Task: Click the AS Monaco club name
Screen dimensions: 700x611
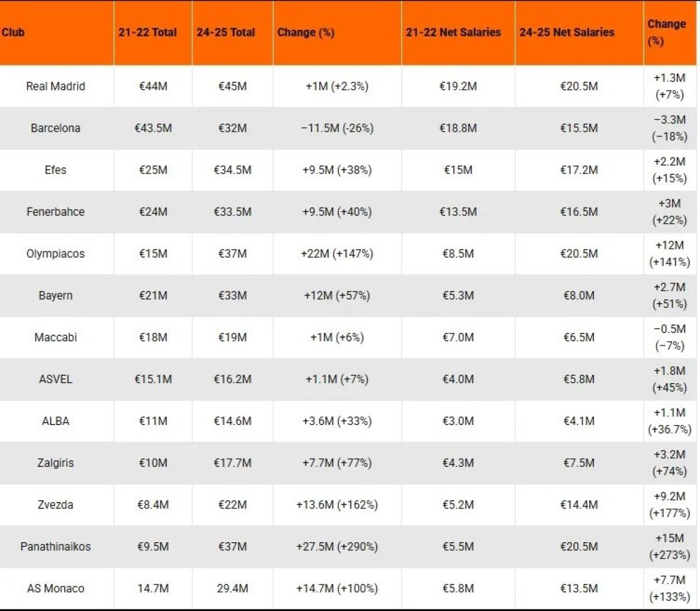Action: (x=55, y=589)
